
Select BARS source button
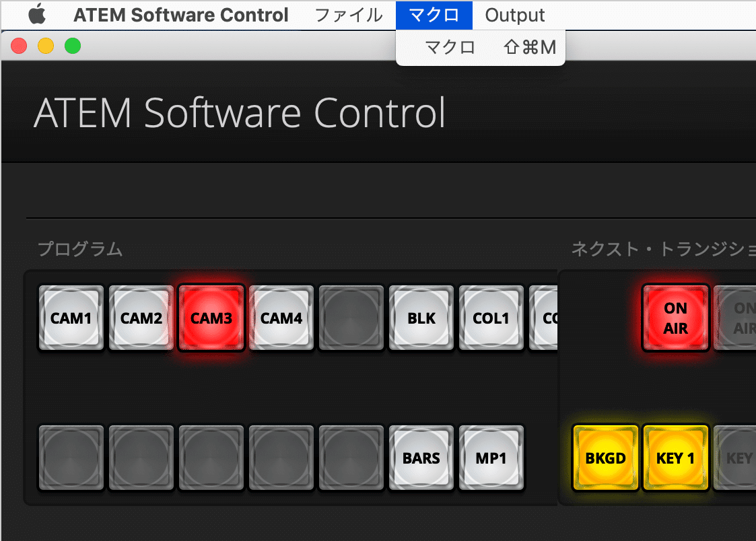tap(421, 458)
